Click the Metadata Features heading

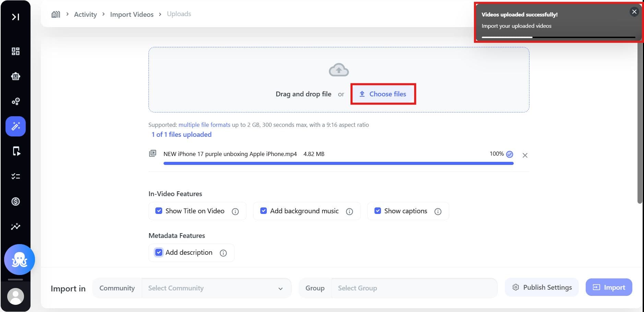coord(177,236)
